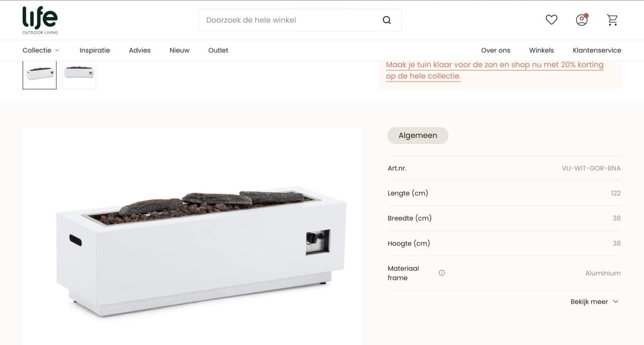This screenshot has width=644, height=345.
Task: Click the Life Outdoor Living logo
Action: click(x=40, y=20)
